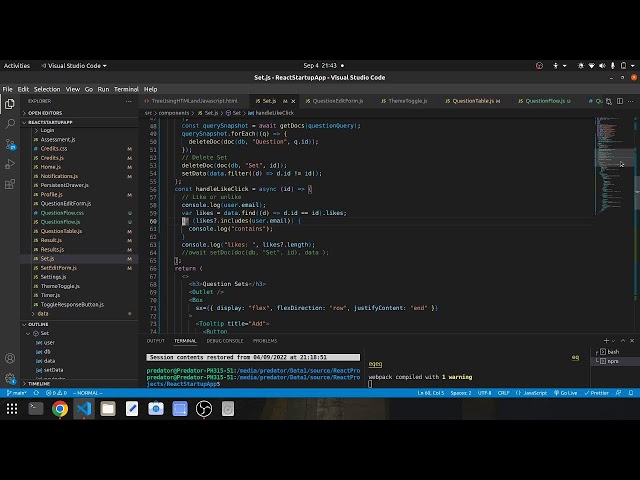Change Spaces: 2 indentation setting
This screenshot has width=640, height=480.
461,393
